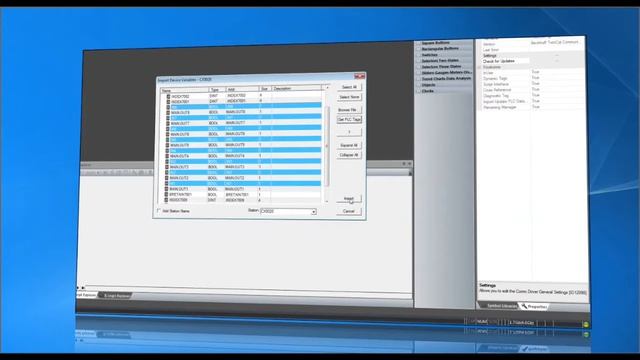Click the Select None button
640x360 pixels.
coord(349,97)
